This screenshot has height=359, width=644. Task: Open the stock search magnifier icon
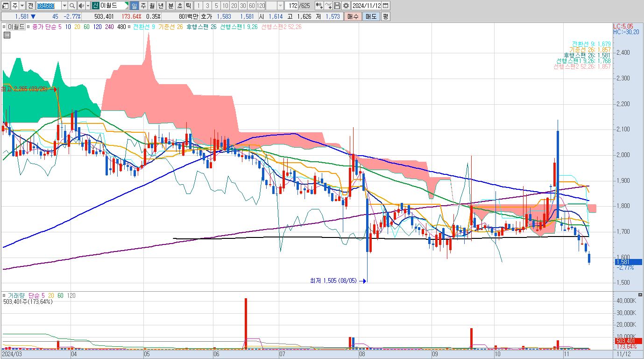pyautogui.click(x=72, y=6)
